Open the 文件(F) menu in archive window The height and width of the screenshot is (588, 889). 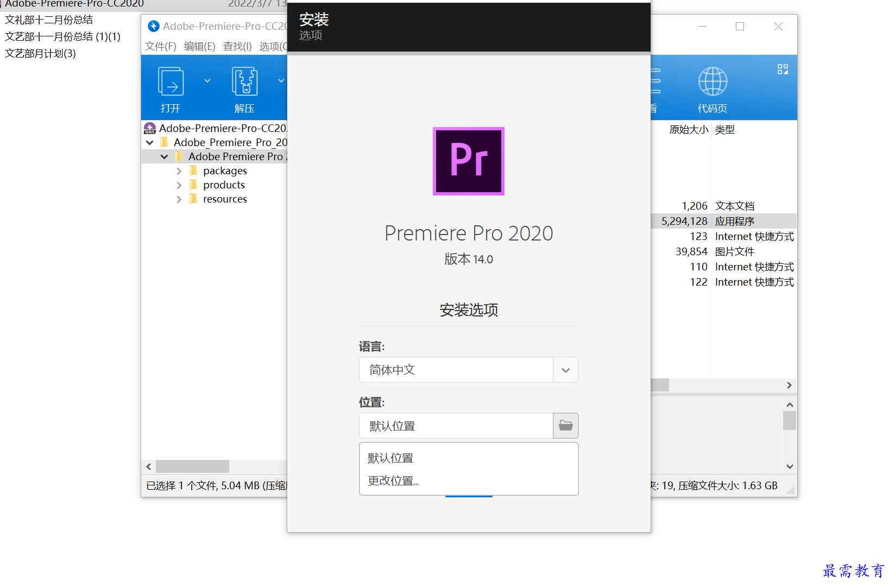tap(161, 46)
